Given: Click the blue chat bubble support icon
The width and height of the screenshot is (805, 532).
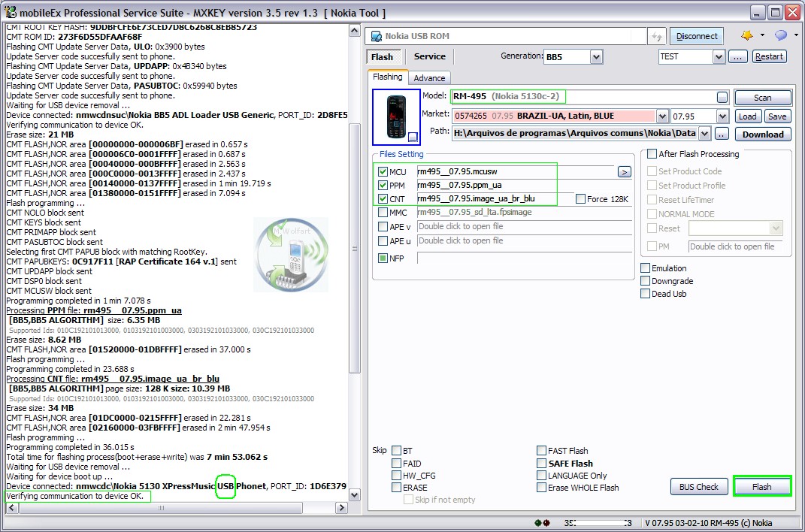Looking at the screenshot, I should tap(781, 35).
